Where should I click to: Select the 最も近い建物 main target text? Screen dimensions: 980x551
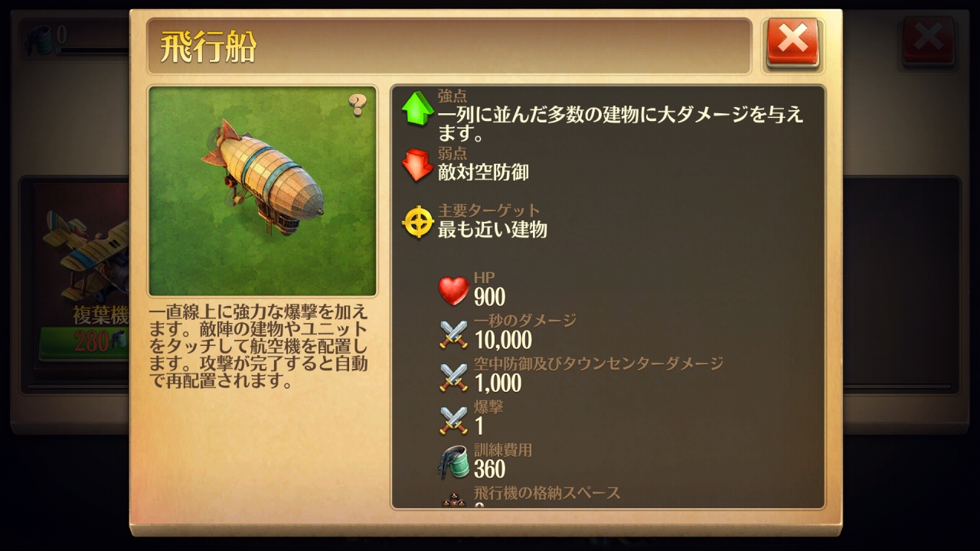492,229
